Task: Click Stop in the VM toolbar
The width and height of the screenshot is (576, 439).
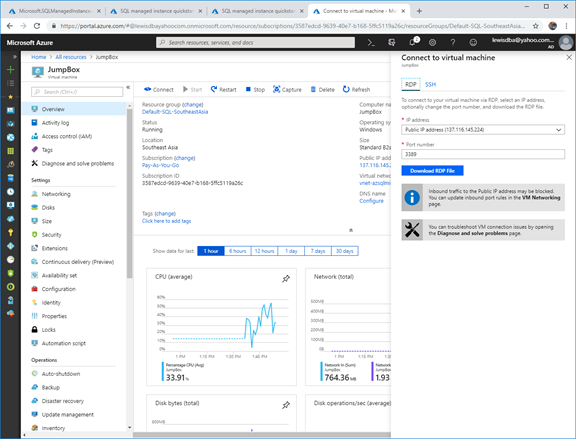Action: point(255,89)
